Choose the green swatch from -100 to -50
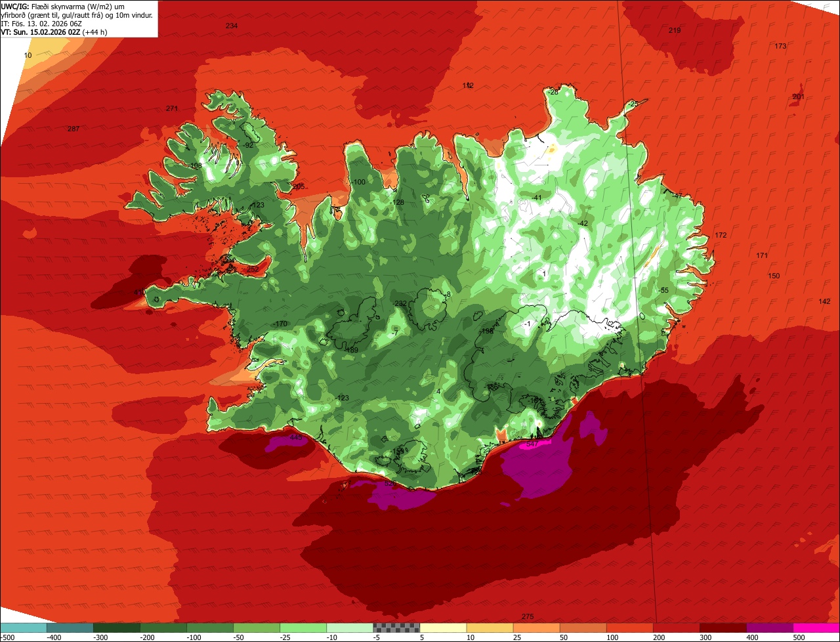This screenshot has width=840, height=642. (x=210, y=628)
